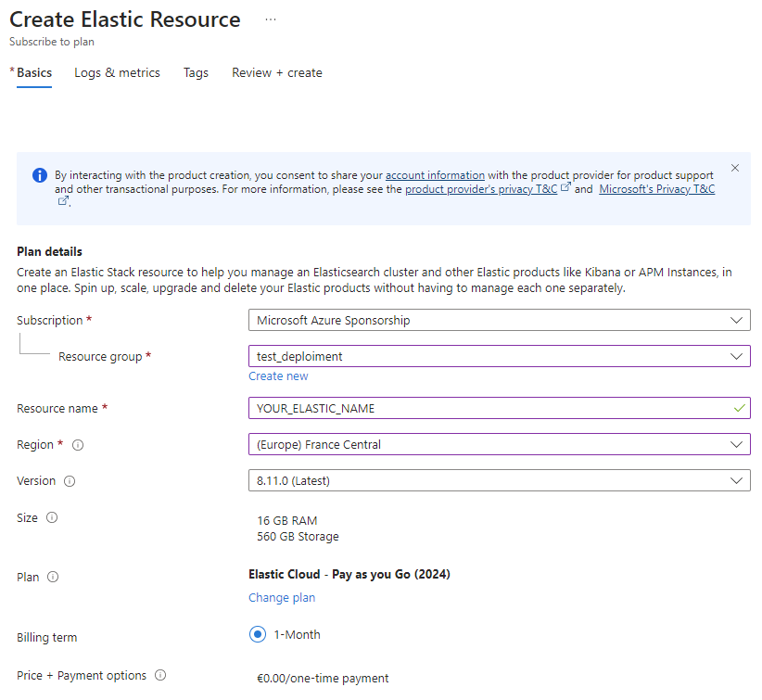
Task: Click the 560 GB Storage text
Action: pos(298,536)
